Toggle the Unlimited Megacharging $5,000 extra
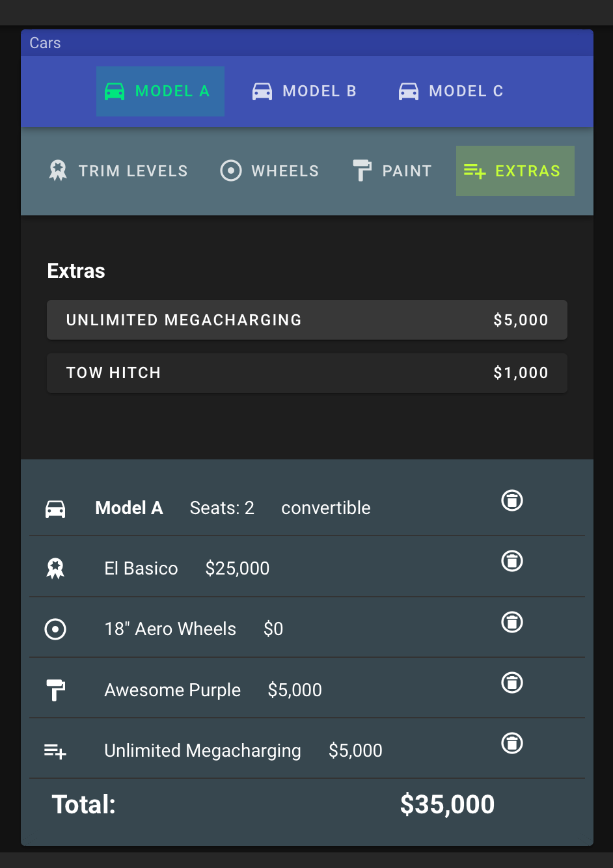The image size is (613, 868). (x=307, y=320)
